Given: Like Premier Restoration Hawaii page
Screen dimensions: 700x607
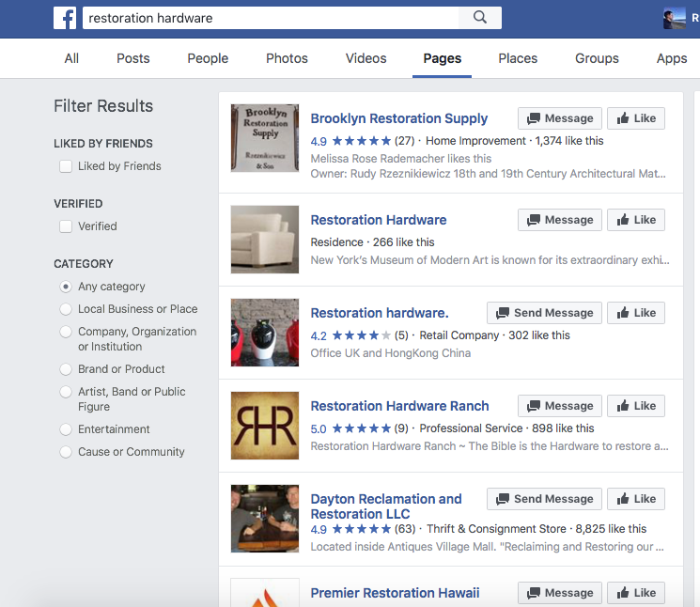Looking at the screenshot, I should coord(636,593).
